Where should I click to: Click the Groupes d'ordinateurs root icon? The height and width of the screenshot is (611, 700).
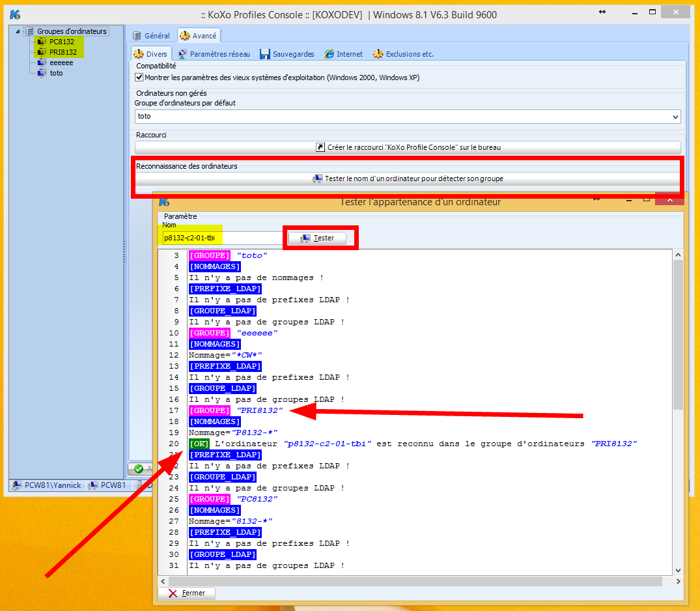tap(29, 31)
